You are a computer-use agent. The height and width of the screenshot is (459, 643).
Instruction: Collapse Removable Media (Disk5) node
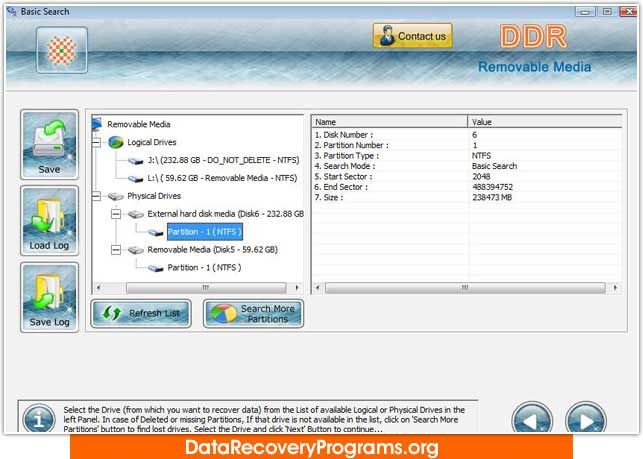click(x=116, y=249)
